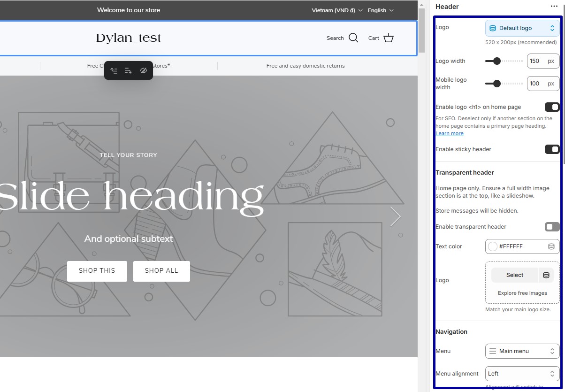Viewport: 565px width, 392px height.
Task: Click the cart basket icon
Action: click(x=389, y=38)
